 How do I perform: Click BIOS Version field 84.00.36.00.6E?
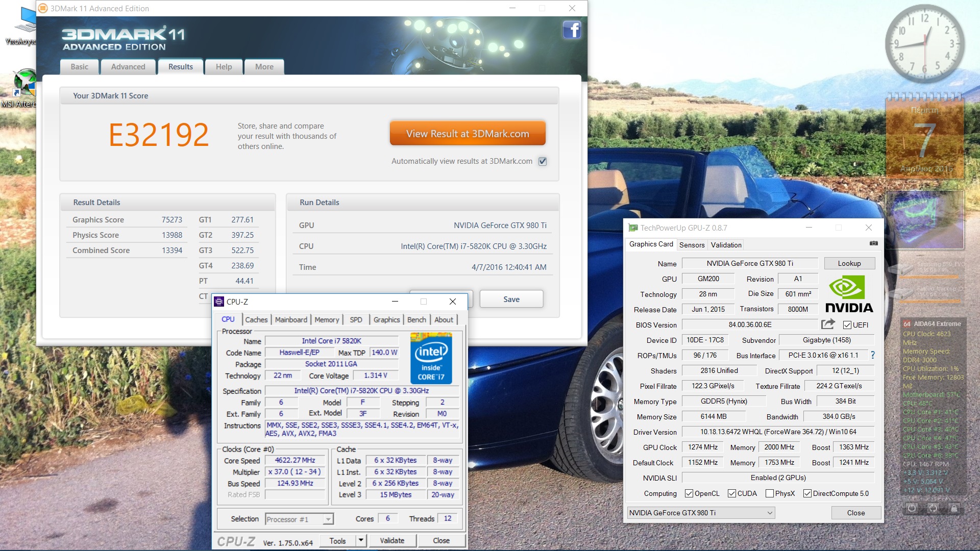(750, 324)
